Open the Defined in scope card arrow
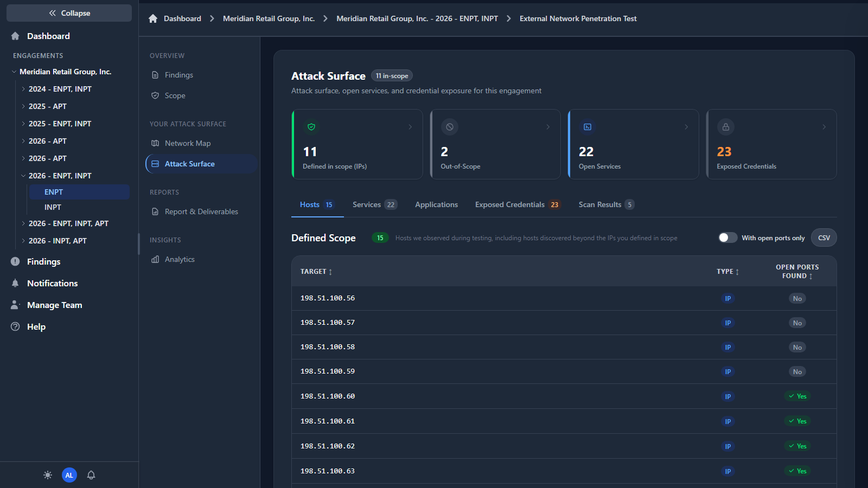This screenshot has width=868, height=488. tap(410, 127)
